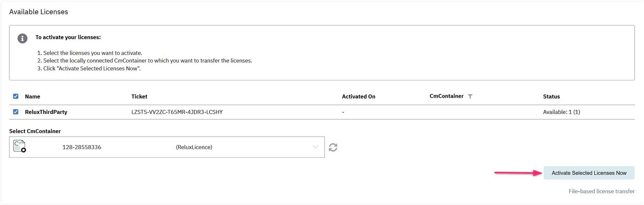
Task: Click the (ReluxLicence) label in the container selector
Action: (x=194, y=147)
